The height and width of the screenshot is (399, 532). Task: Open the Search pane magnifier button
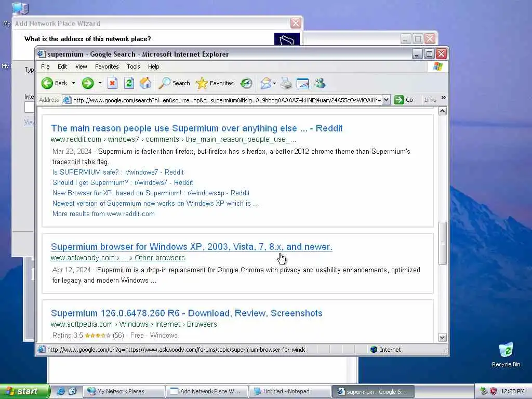tap(175, 83)
